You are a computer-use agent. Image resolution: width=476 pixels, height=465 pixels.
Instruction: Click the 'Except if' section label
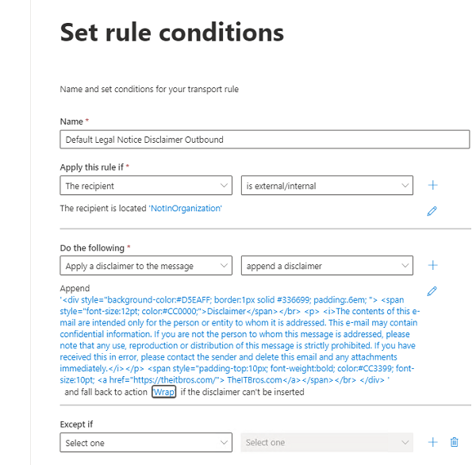tap(76, 425)
